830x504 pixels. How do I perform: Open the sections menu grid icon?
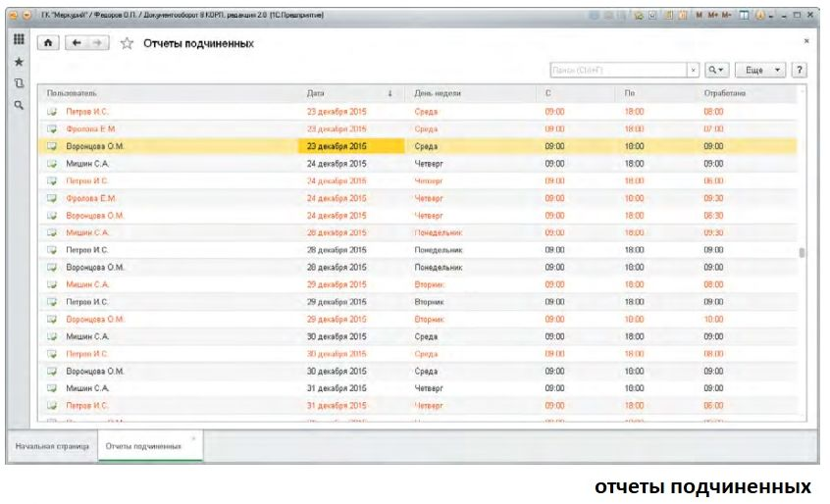(x=18, y=39)
